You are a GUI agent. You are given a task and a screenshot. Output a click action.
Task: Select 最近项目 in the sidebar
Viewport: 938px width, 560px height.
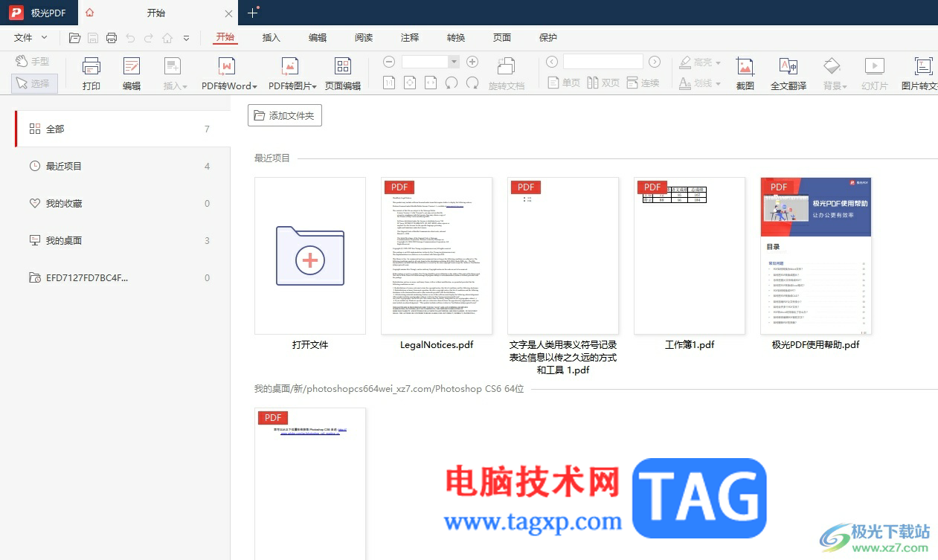123,166
